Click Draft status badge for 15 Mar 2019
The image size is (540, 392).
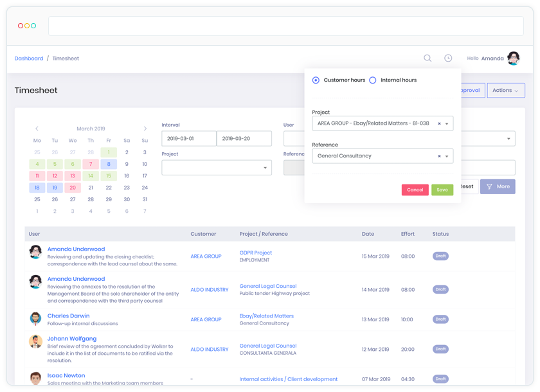(x=440, y=256)
